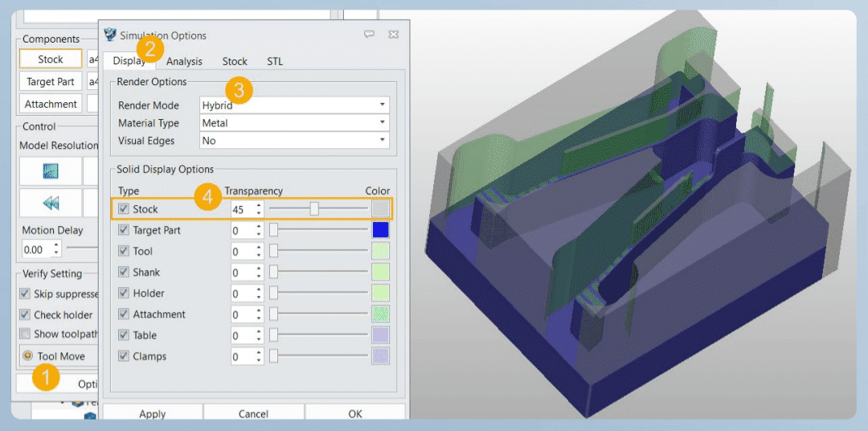Toggle the Table display checkbox

pos(124,336)
